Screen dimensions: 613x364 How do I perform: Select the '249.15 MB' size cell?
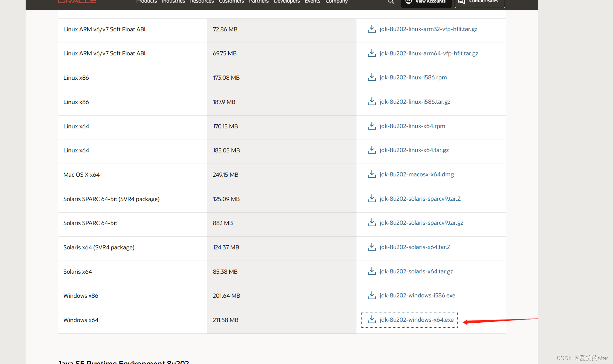click(282, 176)
